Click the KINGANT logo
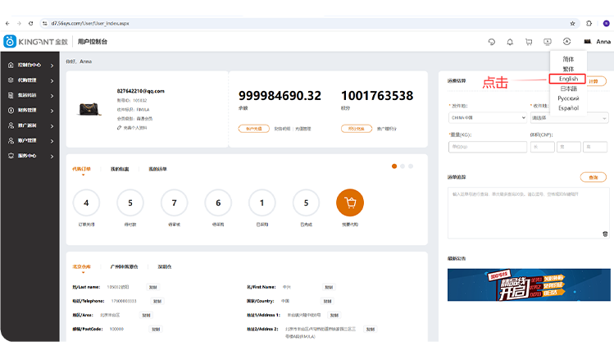The image size is (614, 364). tap(36, 42)
